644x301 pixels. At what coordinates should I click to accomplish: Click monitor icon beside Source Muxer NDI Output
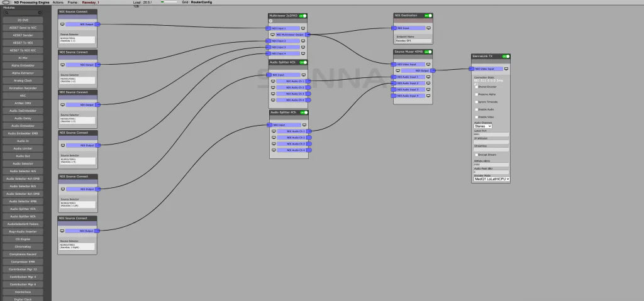click(x=397, y=70)
